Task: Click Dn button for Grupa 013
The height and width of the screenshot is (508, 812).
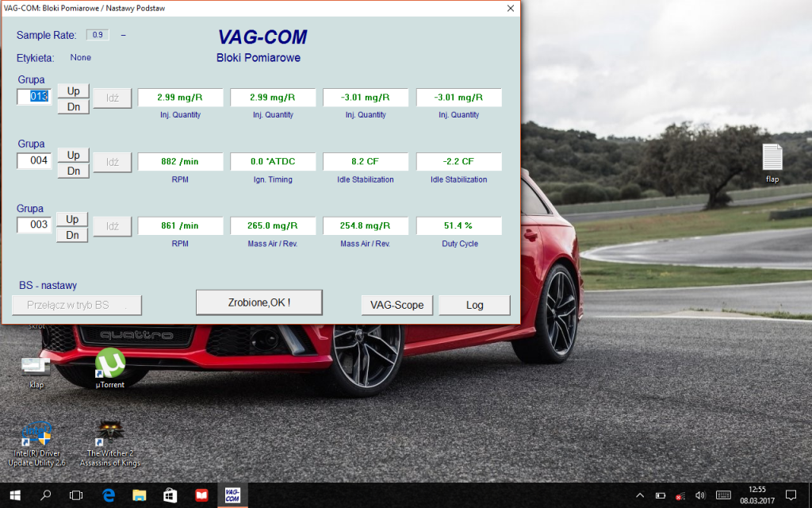Action: point(74,107)
